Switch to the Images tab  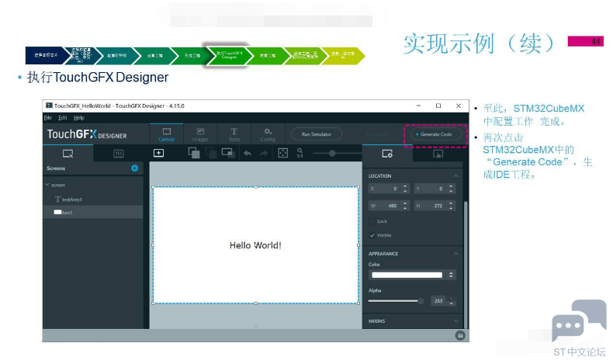click(200, 134)
